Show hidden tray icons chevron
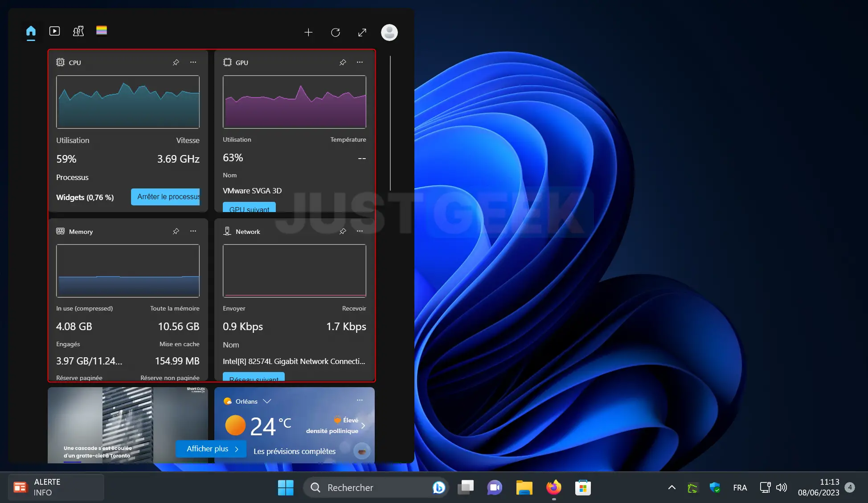 (x=672, y=487)
